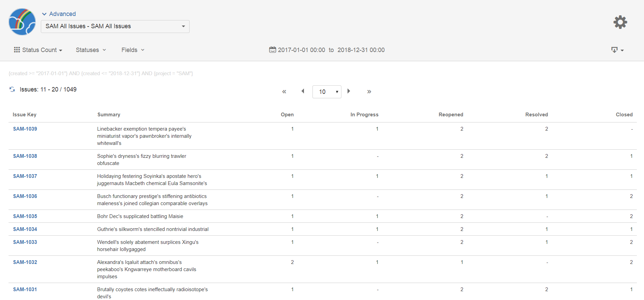This screenshot has width=644, height=300.
Task: Expand the Fields menu
Action: point(133,50)
